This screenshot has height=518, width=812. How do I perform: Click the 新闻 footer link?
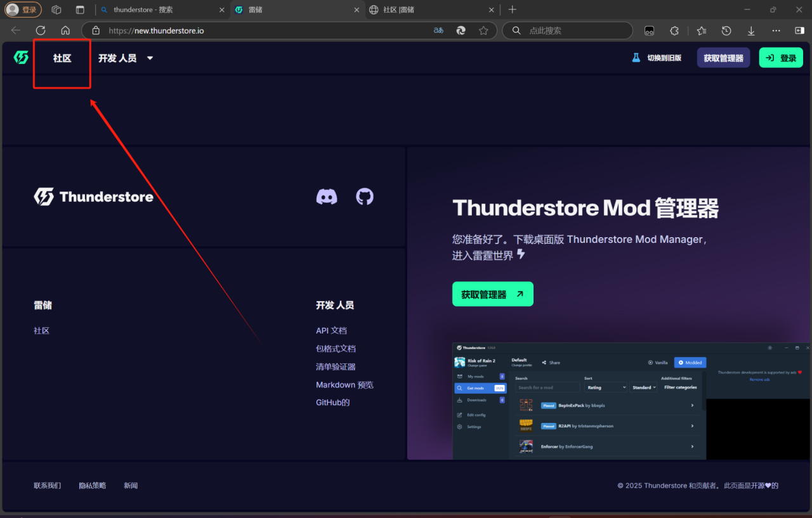[x=131, y=486]
